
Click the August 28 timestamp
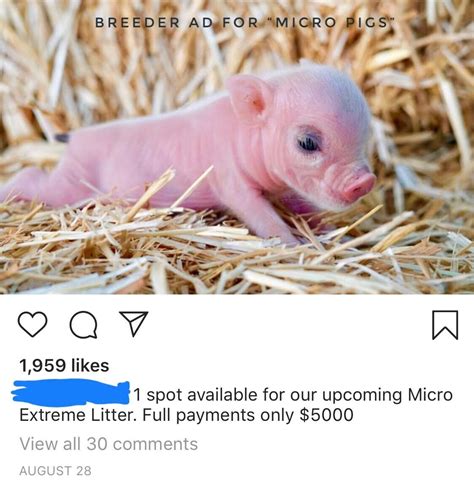pyautogui.click(x=55, y=471)
